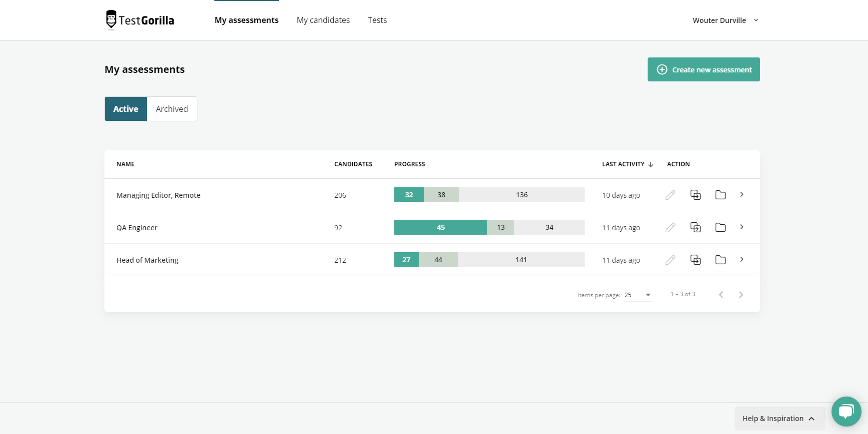The image size is (868, 434).
Task: Click the TestGorilla logo
Action: [140, 20]
